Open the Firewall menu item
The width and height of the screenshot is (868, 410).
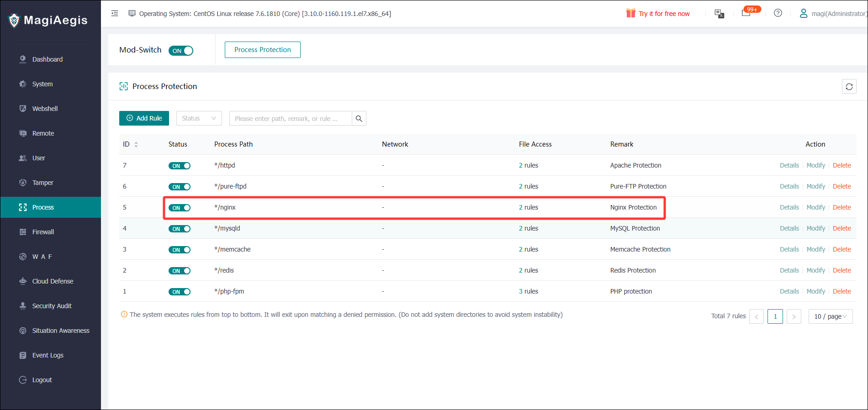(51, 232)
